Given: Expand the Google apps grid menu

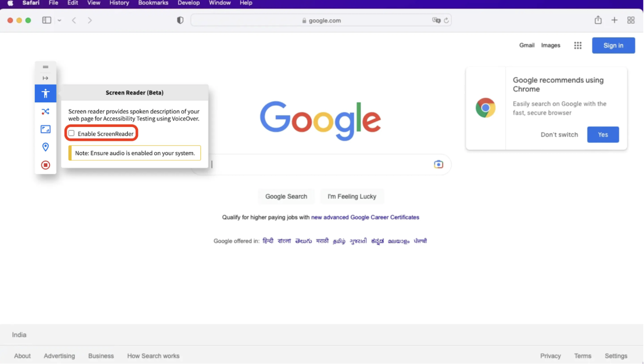Looking at the screenshot, I should click(x=578, y=45).
